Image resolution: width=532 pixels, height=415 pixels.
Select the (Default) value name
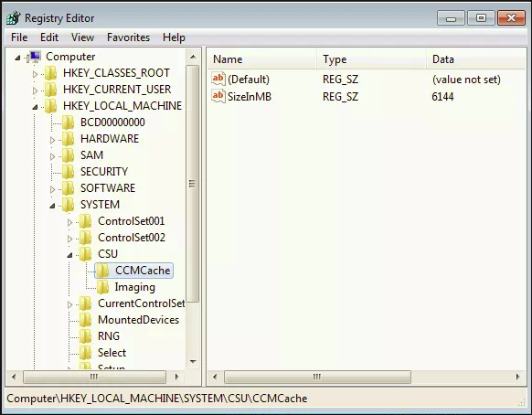pyautogui.click(x=249, y=80)
